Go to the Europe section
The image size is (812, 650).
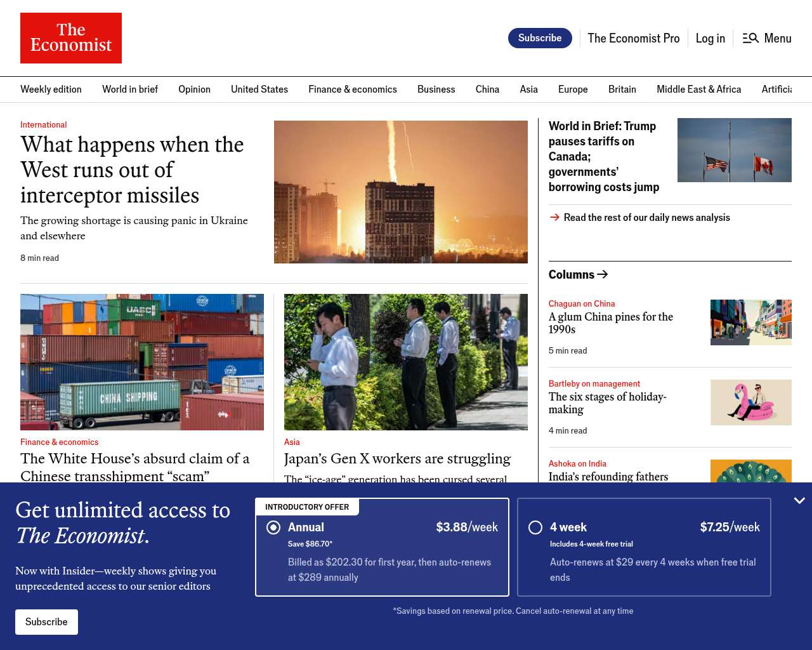point(573,90)
